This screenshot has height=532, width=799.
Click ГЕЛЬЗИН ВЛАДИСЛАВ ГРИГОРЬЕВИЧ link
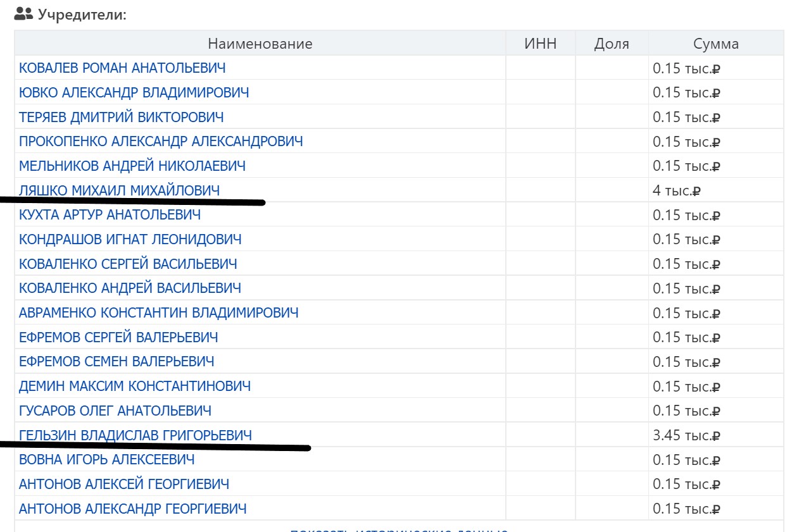[135, 435]
